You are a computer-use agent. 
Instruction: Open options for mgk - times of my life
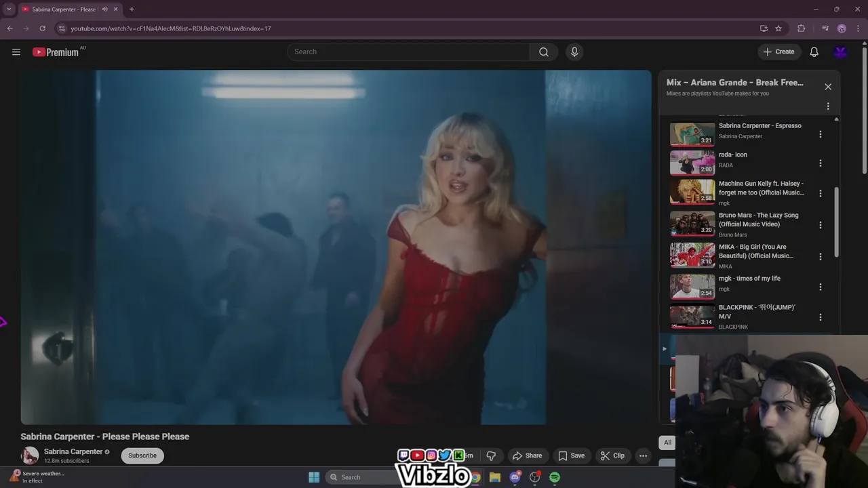click(x=820, y=287)
